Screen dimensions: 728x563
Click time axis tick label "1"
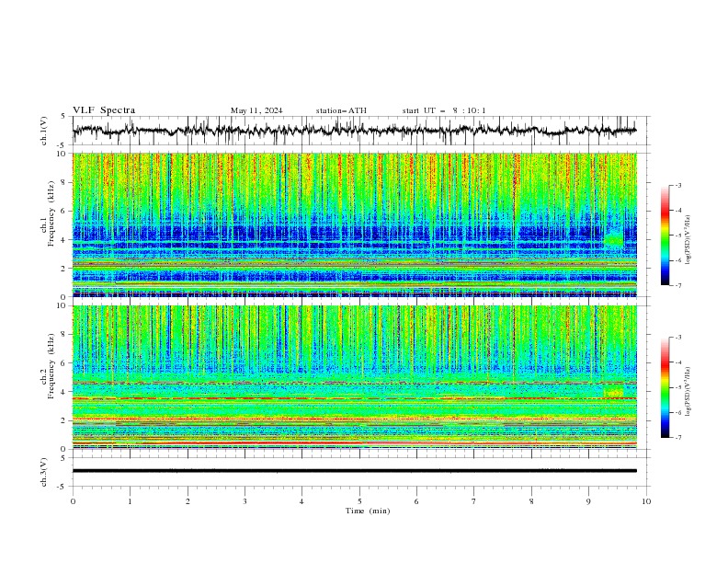click(131, 501)
